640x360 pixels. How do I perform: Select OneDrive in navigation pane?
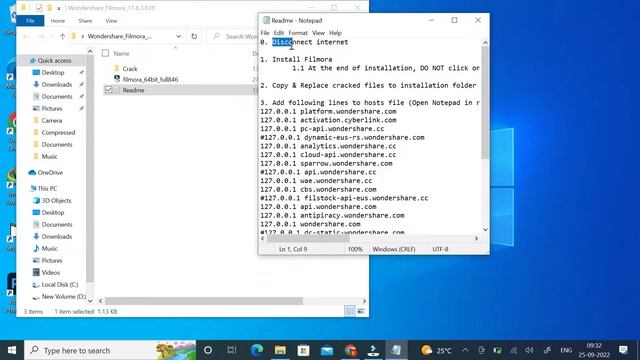(50, 172)
